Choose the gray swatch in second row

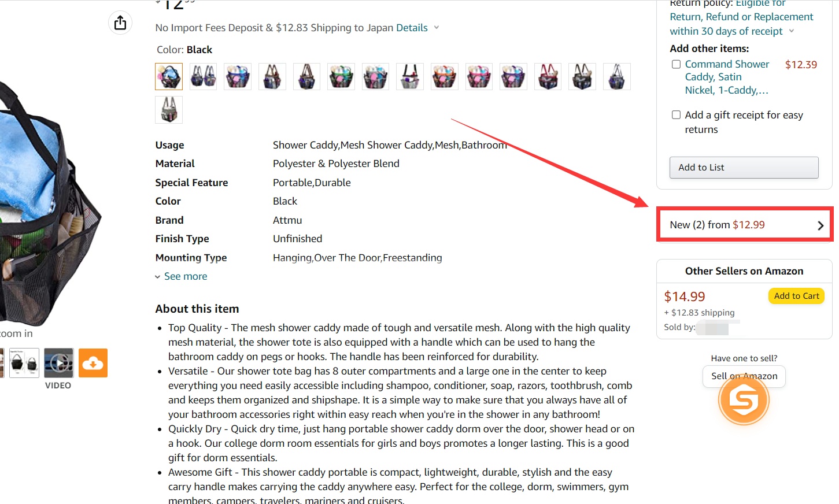point(169,110)
